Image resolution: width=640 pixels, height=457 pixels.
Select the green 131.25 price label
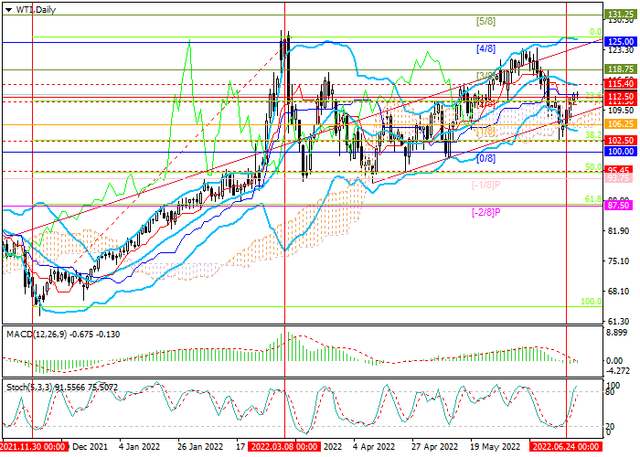tap(622, 16)
